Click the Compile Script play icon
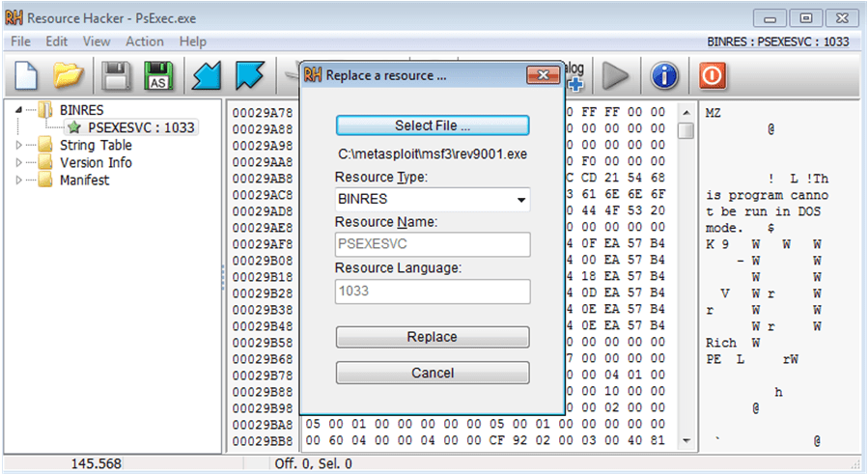The image size is (868, 474). coord(616,76)
